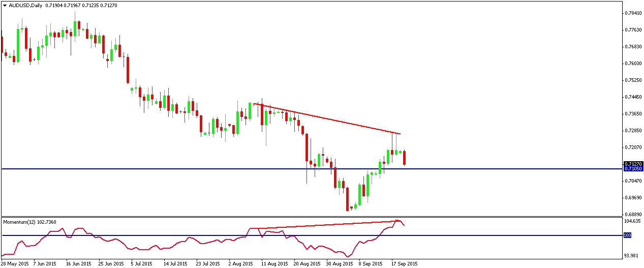Click the 5 Jul 2015 date on the time axis
This screenshot has height=268, width=644.
click(142, 264)
